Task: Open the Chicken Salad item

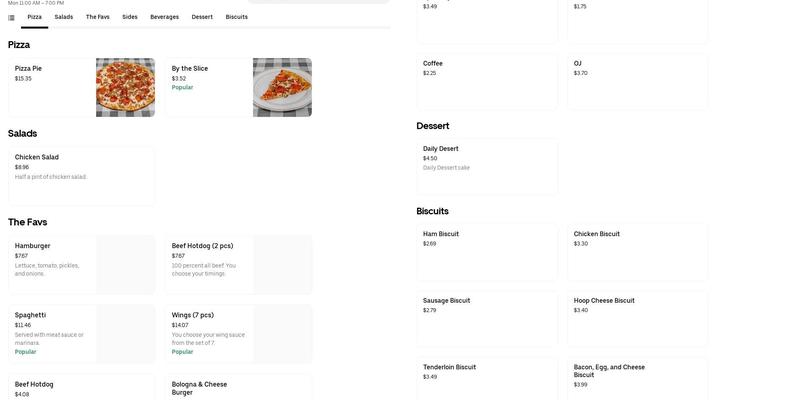Action: [81, 176]
